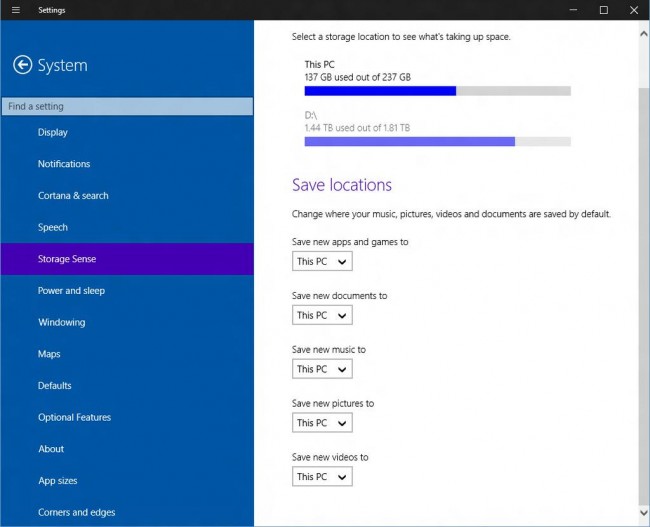Open the Save new pictures to dropdown

pos(322,423)
